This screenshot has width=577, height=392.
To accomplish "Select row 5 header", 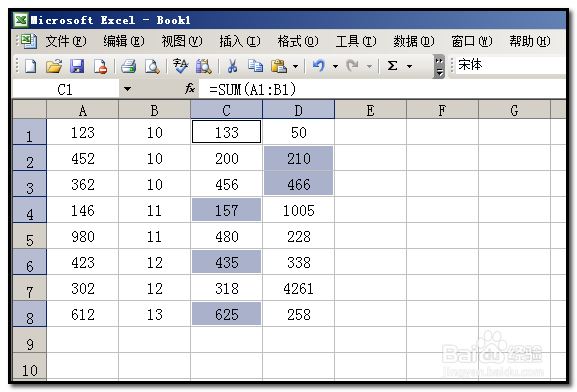I will pos(30,236).
